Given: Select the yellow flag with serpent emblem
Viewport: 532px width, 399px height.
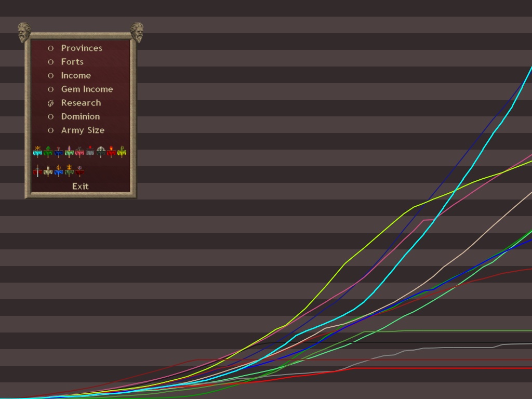Looking at the screenshot, I should pos(122,152).
